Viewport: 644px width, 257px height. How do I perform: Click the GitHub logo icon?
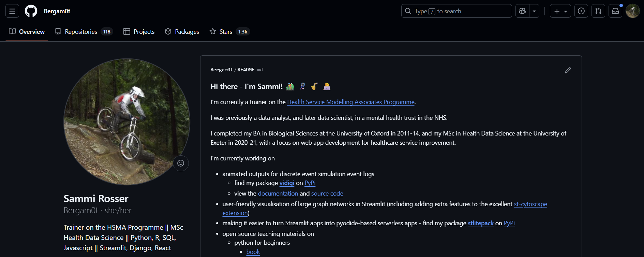click(x=31, y=11)
